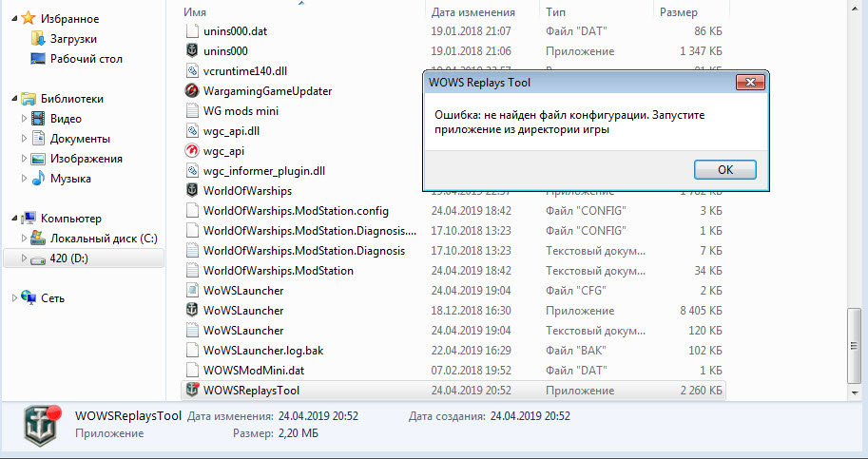Expand the Музыка library arrow
This screenshot has width=868, height=459.
tap(24, 179)
